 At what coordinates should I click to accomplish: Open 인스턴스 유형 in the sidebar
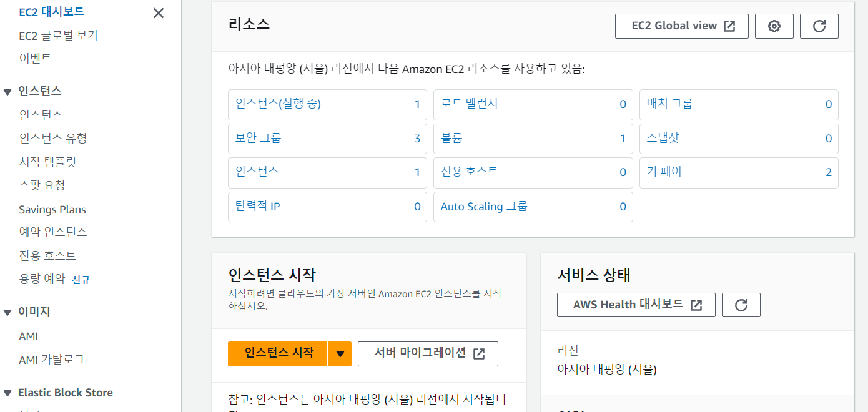point(53,138)
